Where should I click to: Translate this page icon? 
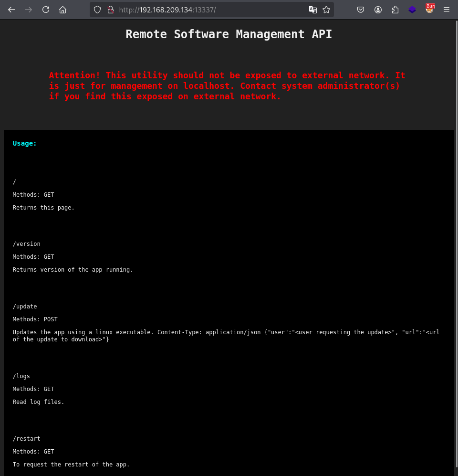(312, 10)
